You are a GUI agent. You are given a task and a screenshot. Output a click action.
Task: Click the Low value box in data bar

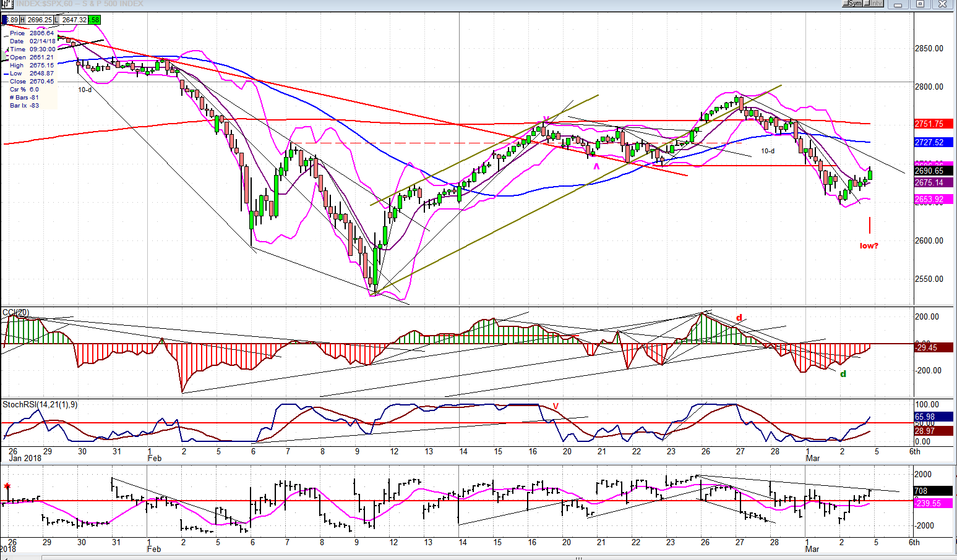(71, 20)
